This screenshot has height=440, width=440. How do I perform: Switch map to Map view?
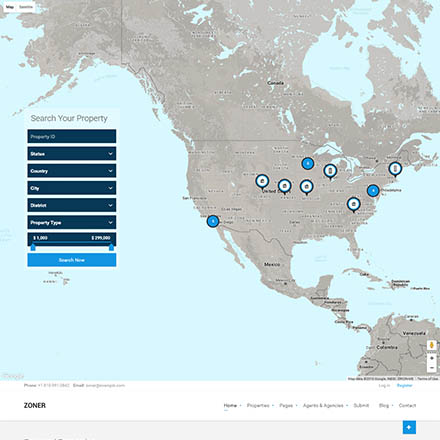point(10,7)
